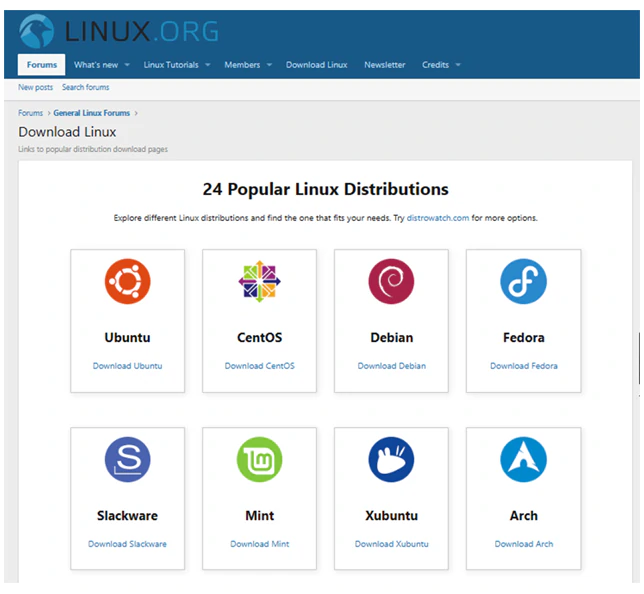Click the Linux Mint logo icon
This screenshot has height=594, width=644.
pyautogui.click(x=260, y=459)
